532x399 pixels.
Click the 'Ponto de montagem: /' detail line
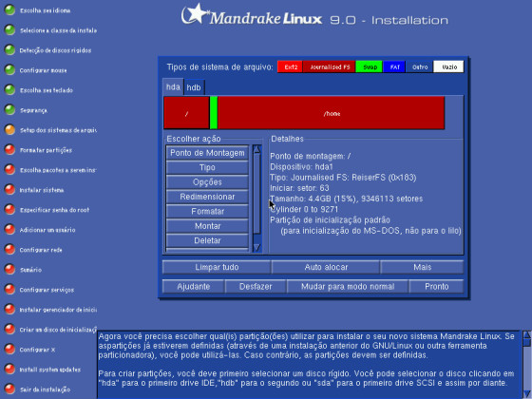[311, 156]
